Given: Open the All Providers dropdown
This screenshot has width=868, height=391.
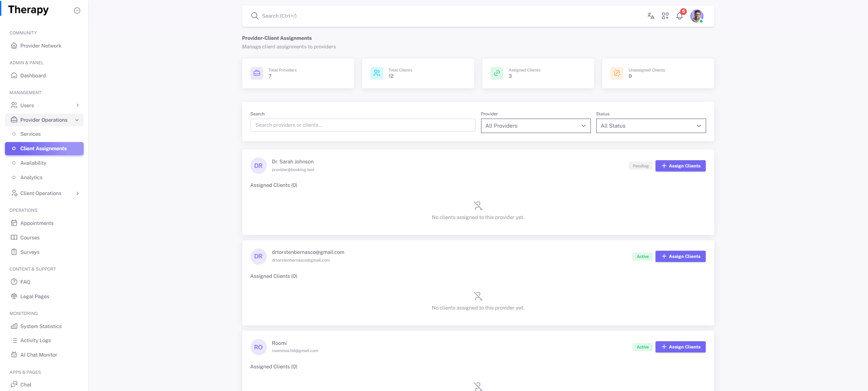Looking at the screenshot, I should click(x=536, y=126).
